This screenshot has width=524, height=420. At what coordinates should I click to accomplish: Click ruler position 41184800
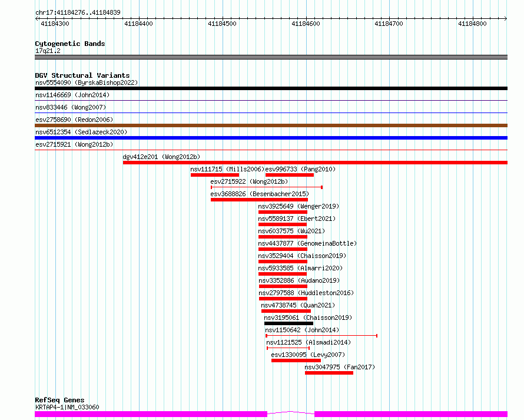(472, 24)
